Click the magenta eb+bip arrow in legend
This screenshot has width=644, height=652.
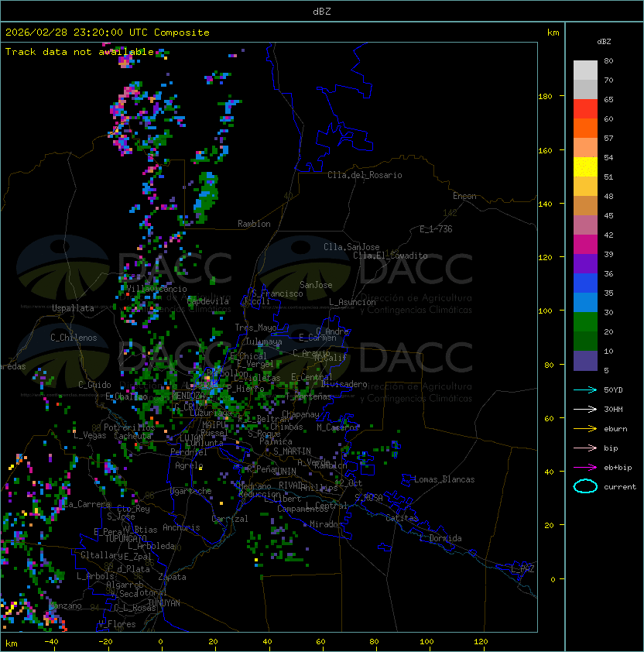tap(585, 468)
